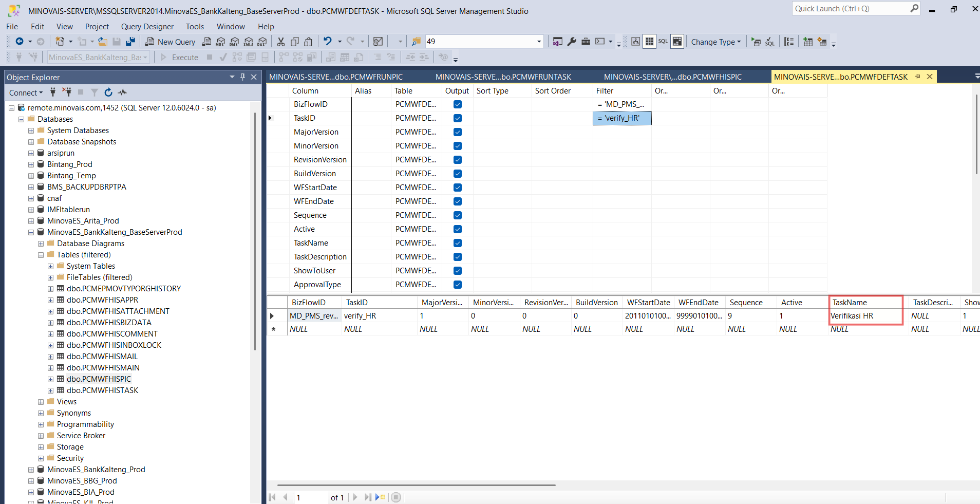Click the Add Group By icon
The width and height of the screenshot is (980, 504).
pyautogui.click(x=789, y=42)
